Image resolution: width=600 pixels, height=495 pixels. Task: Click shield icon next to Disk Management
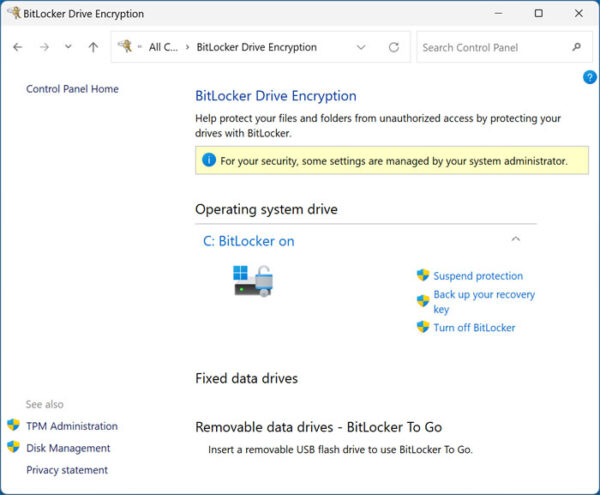(13, 446)
